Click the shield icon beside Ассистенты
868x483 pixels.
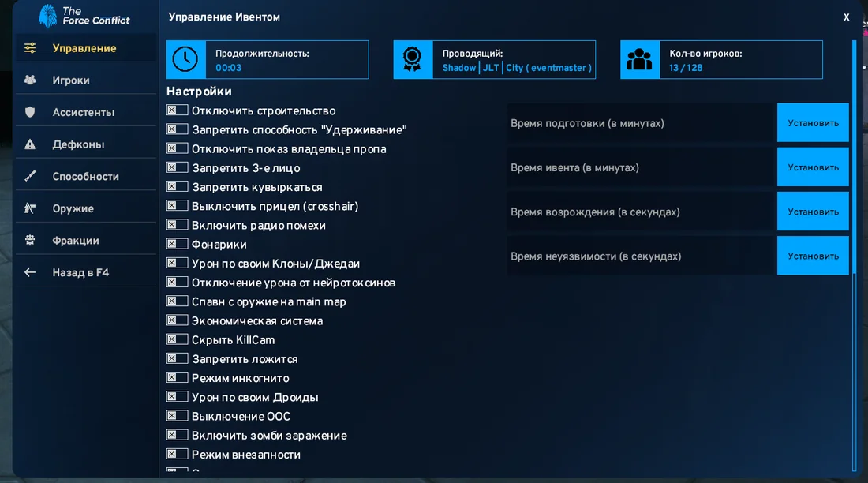click(30, 112)
